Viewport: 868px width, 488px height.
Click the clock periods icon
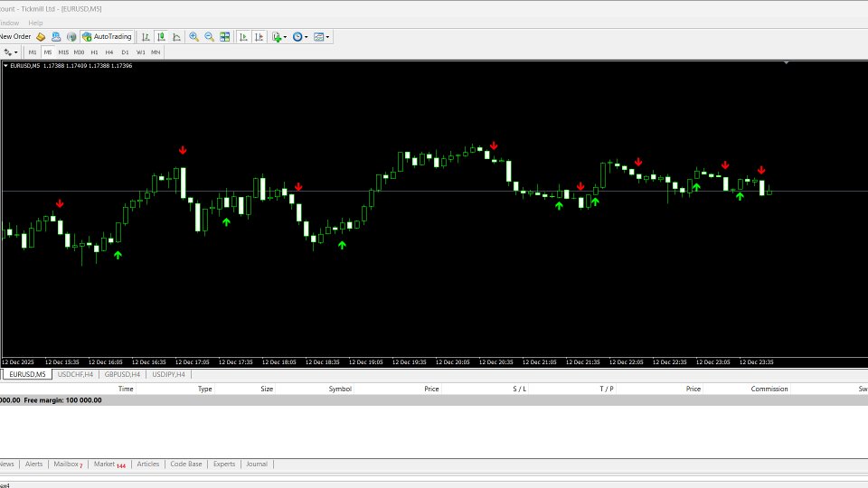[297, 36]
